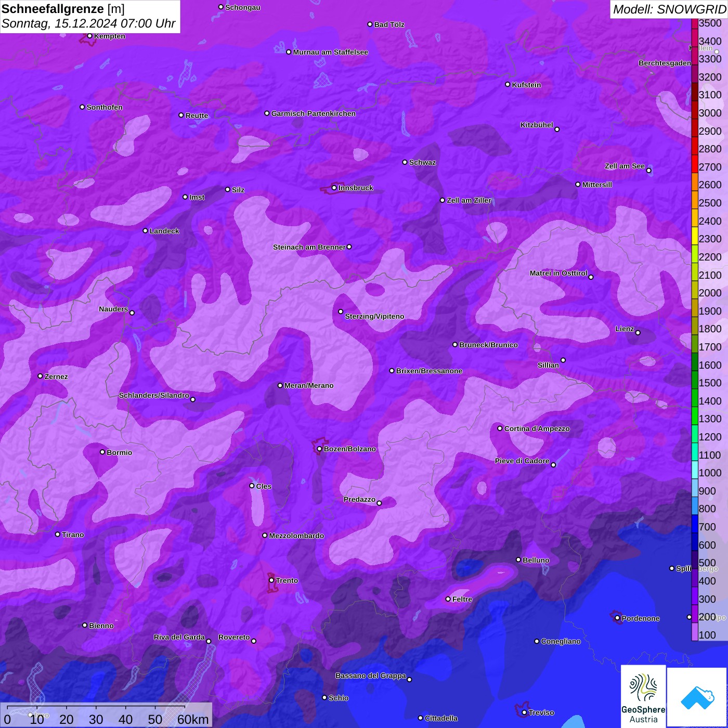Screen dimensions: 728x728
Task: Click the blue cloud logo at bottom right
Action: (x=697, y=697)
